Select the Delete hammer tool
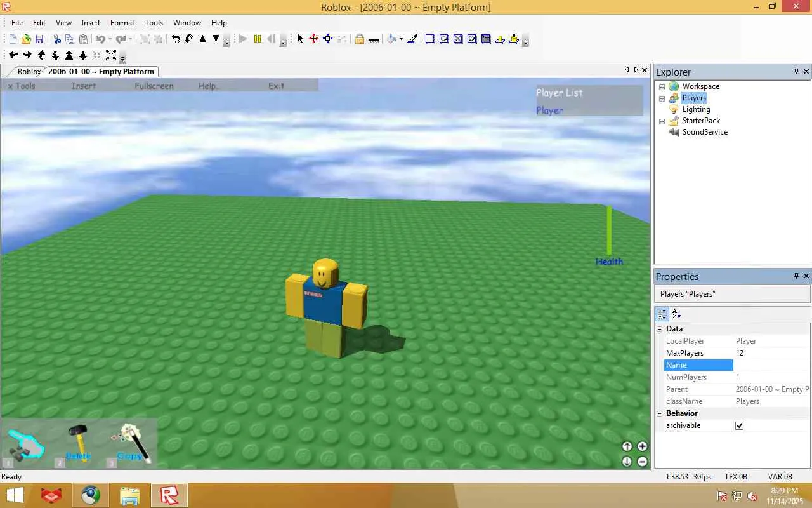Image resolution: width=812 pixels, height=508 pixels. click(x=79, y=442)
